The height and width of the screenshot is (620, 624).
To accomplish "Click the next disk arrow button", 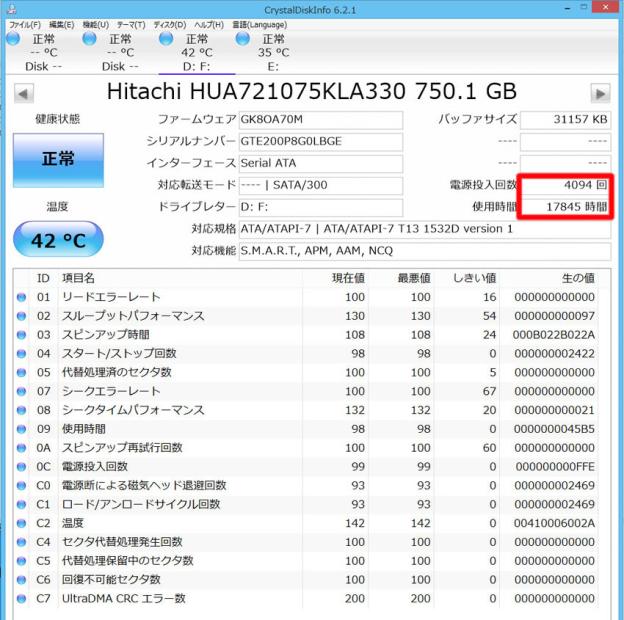I will (600, 94).
